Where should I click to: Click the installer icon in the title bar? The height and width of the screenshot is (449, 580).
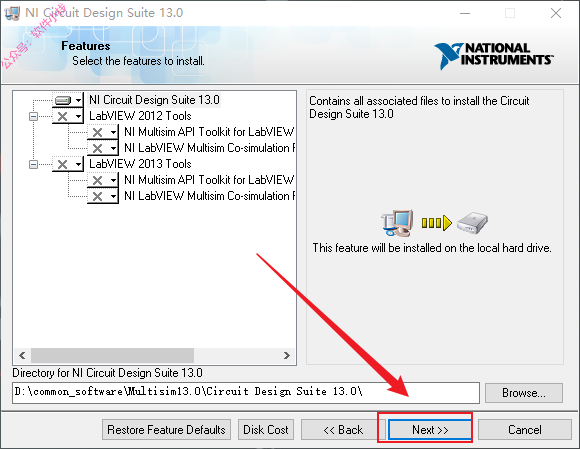12,13
